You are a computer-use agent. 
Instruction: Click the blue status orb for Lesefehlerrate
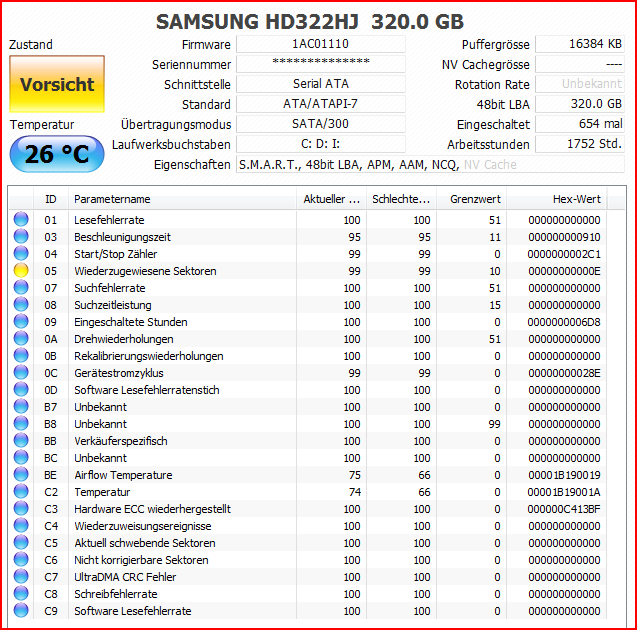pyautogui.click(x=21, y=219)
